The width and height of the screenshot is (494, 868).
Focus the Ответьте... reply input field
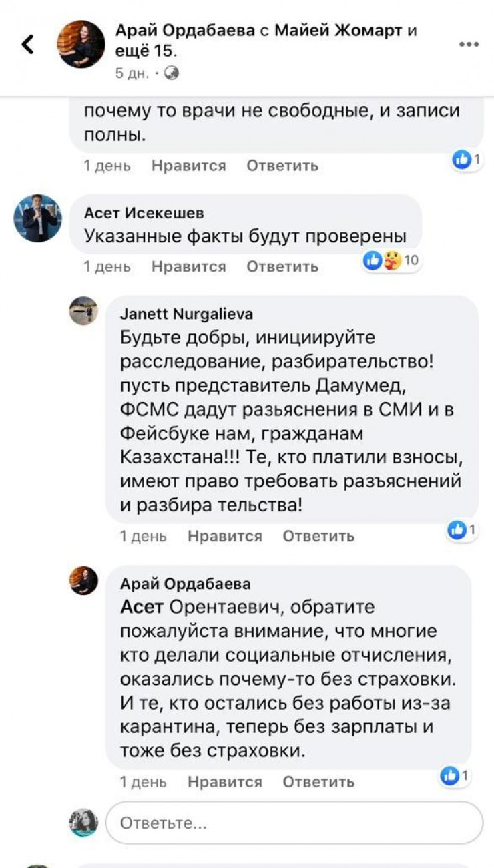coord(294,823)
